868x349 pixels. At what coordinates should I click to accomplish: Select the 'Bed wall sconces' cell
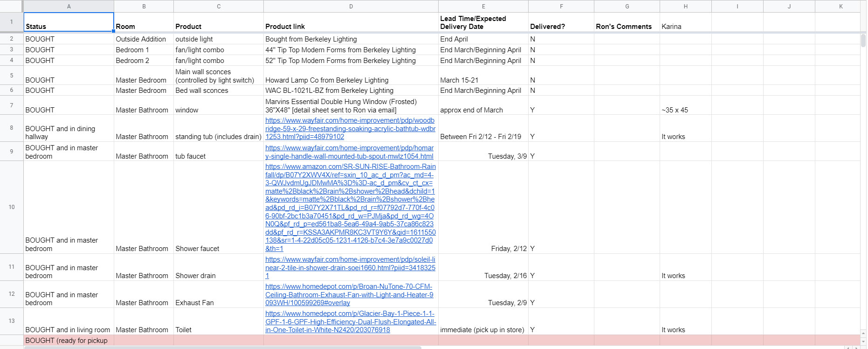(219, 91)
